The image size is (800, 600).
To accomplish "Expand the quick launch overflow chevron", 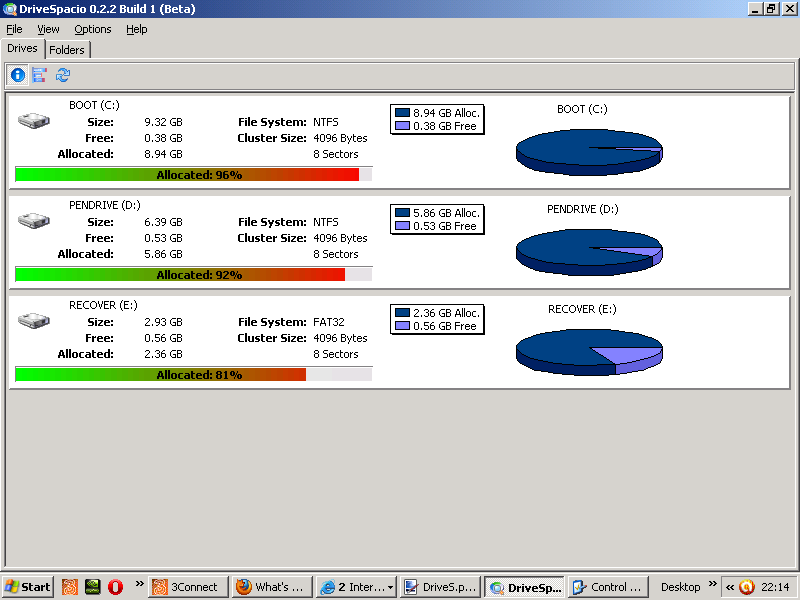I will tap(139, 584).
